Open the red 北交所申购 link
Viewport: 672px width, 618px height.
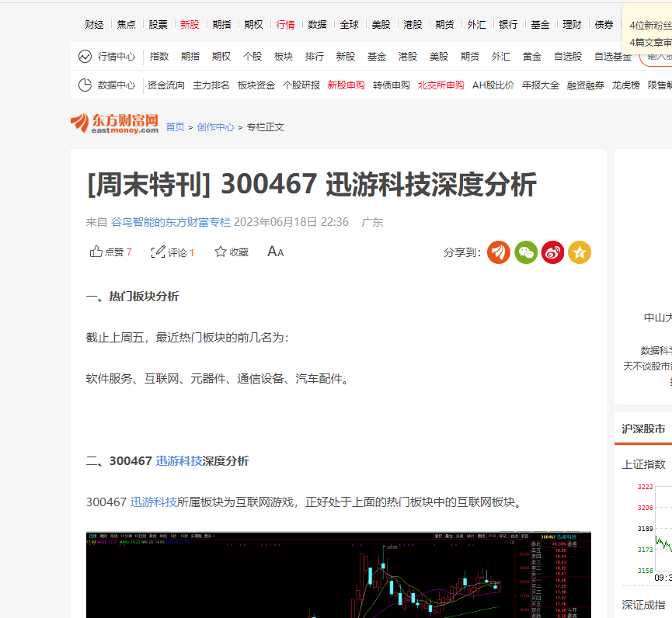click(x=441, y=85)
